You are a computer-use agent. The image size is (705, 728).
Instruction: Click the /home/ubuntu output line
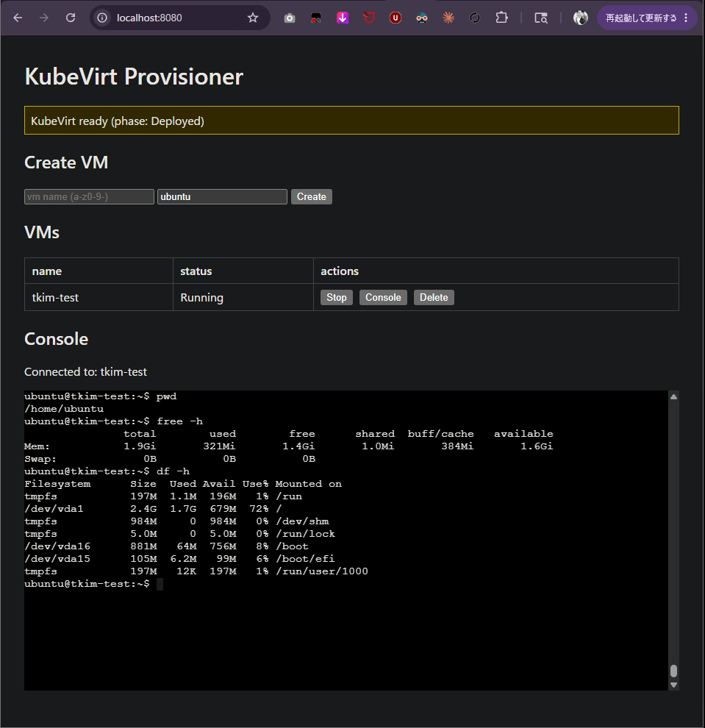[x=64, y=409]
